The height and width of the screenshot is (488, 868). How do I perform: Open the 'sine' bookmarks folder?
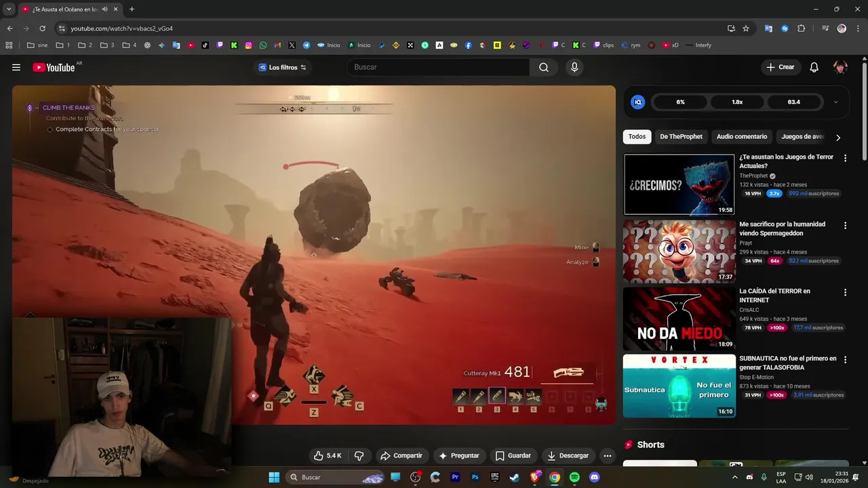37,45
